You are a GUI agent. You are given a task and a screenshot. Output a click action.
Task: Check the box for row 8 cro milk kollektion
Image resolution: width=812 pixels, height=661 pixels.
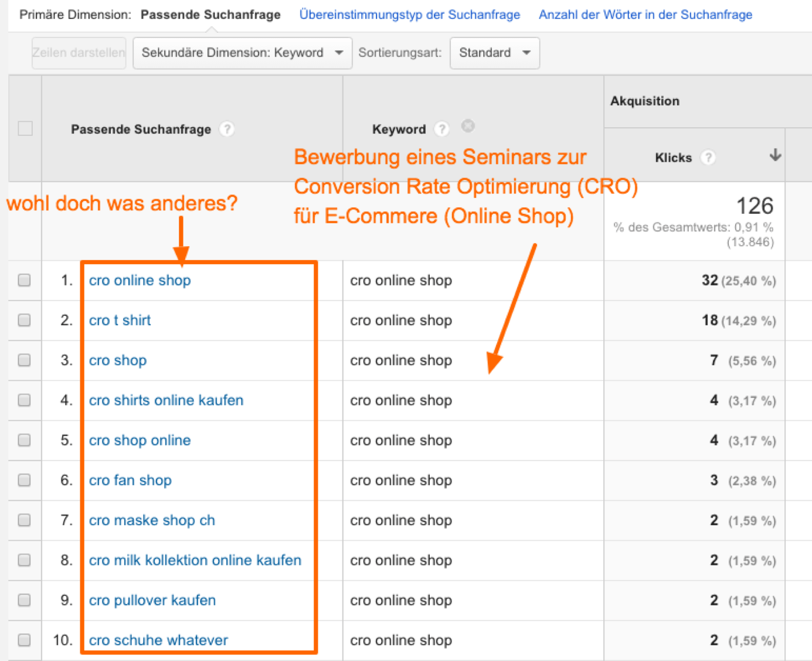pyautogui.click(x=24, y=560)
